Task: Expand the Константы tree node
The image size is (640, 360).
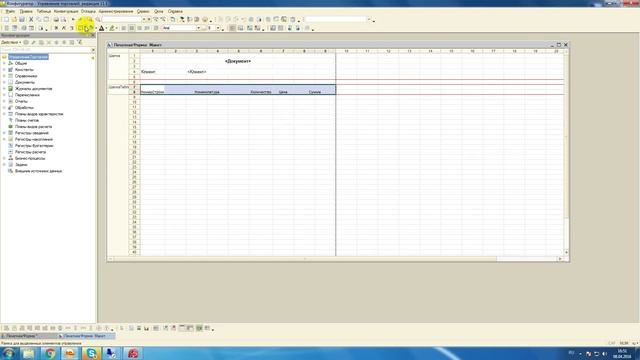Action: (x=4, y=70)
